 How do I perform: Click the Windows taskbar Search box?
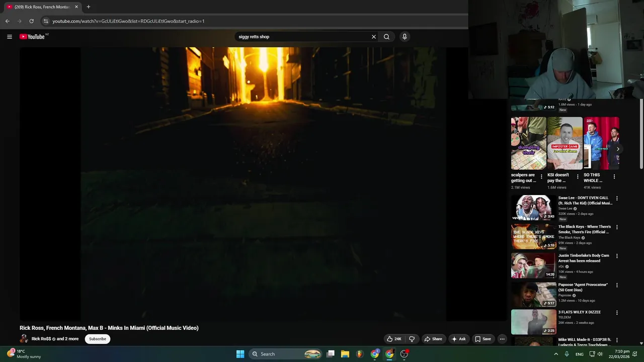[x=286, y=354]
